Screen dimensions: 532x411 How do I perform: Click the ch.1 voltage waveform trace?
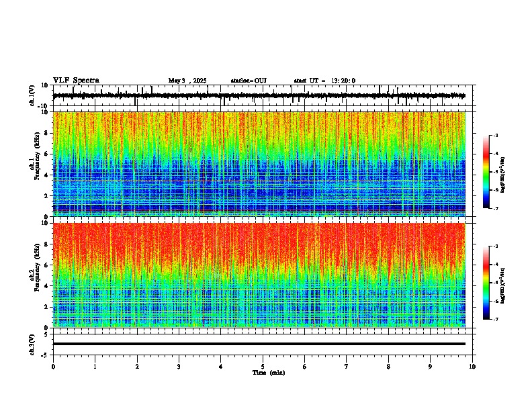click(x=259, y=95)
